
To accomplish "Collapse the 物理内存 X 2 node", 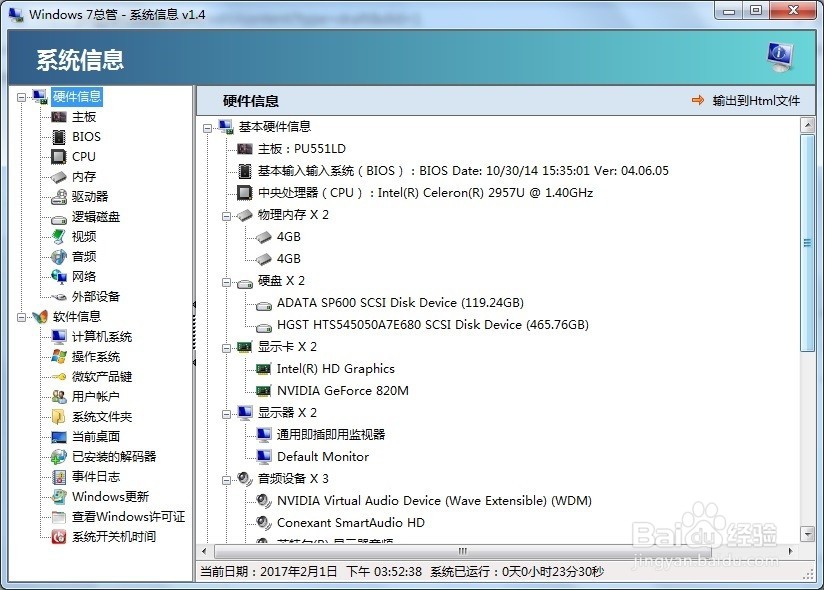I will click(226, 216).
